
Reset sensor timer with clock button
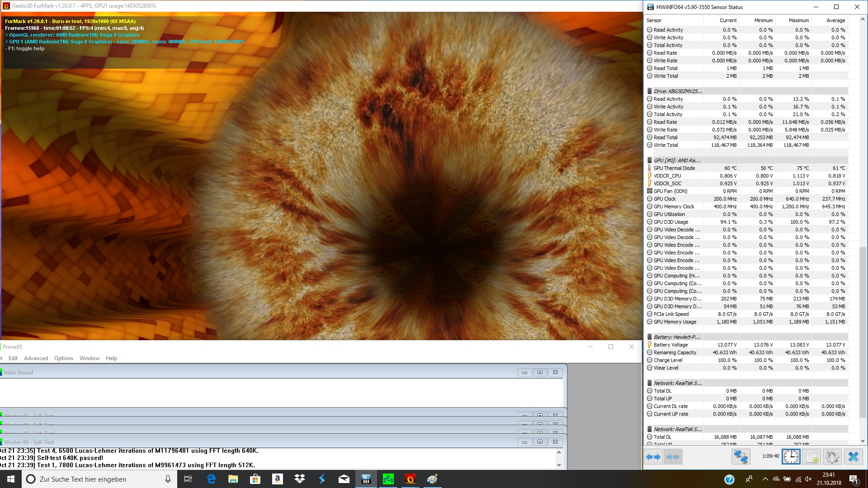[791, 457]
